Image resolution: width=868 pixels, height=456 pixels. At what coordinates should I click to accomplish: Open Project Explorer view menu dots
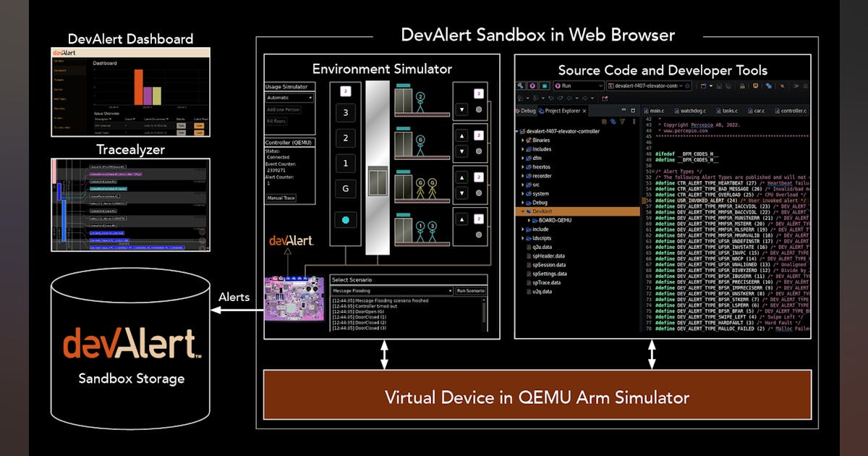point(634,121)
